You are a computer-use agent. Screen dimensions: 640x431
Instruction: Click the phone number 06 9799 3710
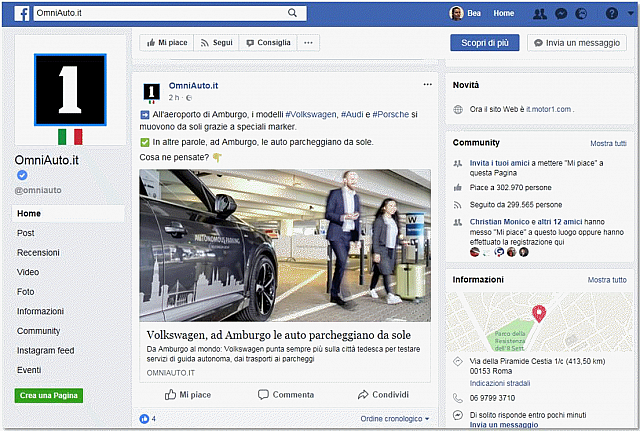492,398
